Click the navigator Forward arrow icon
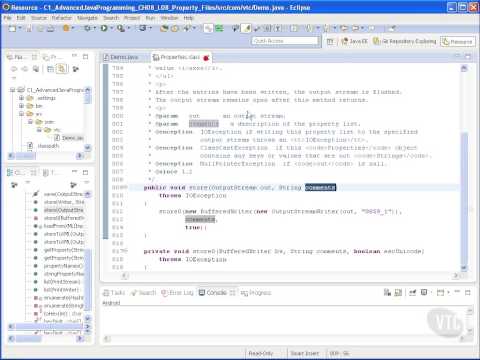This screenshot has height=360, width=480. pos(25,69)
